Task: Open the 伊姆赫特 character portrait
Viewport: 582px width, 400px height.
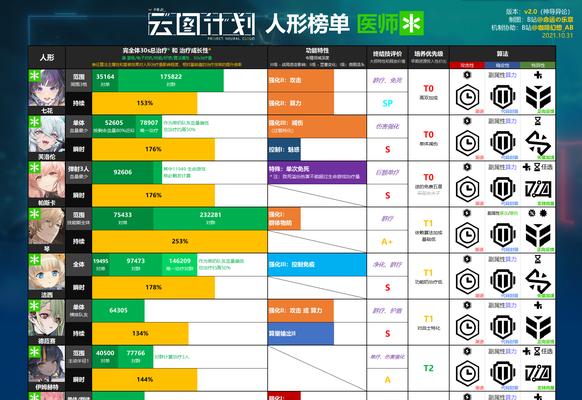Action: click(47, 364)
